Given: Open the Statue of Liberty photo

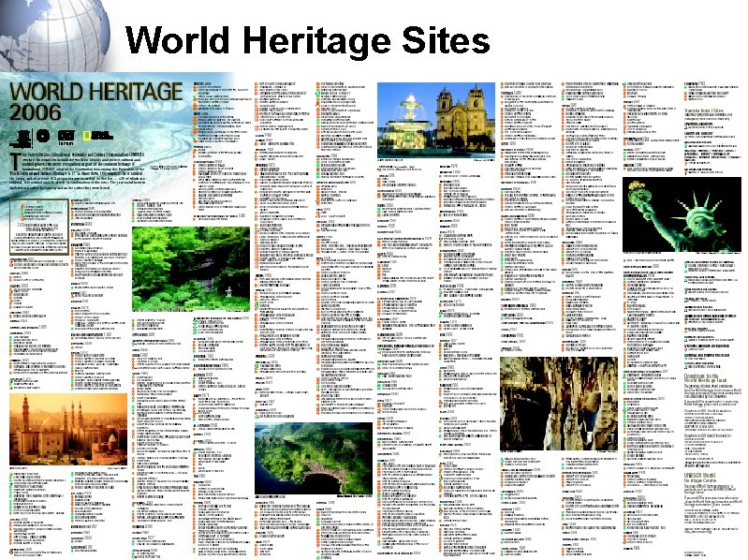Looking at the screenshot, I should click(682, 214).
